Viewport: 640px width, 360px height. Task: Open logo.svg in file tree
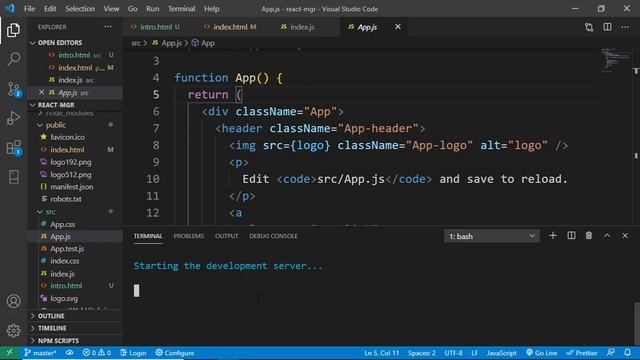(x=64, y=298)
